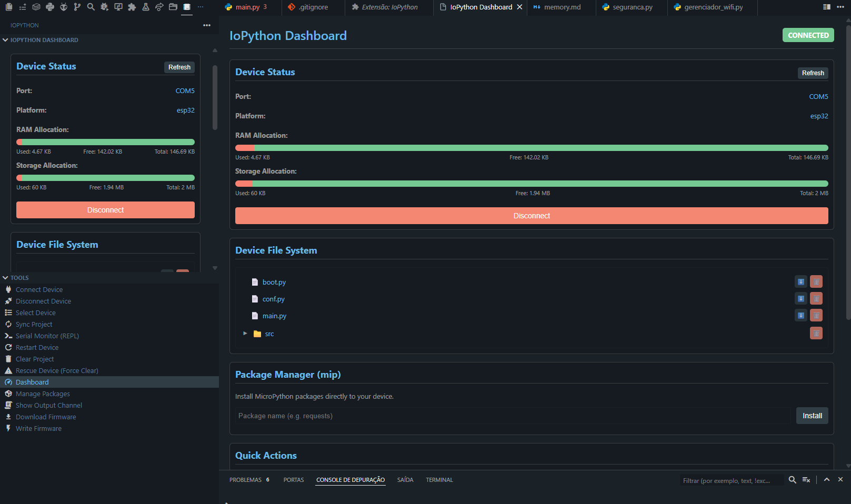The image size is (851, 504).
Task: Delete the src folder from device
Action: [x=816, y=333]
